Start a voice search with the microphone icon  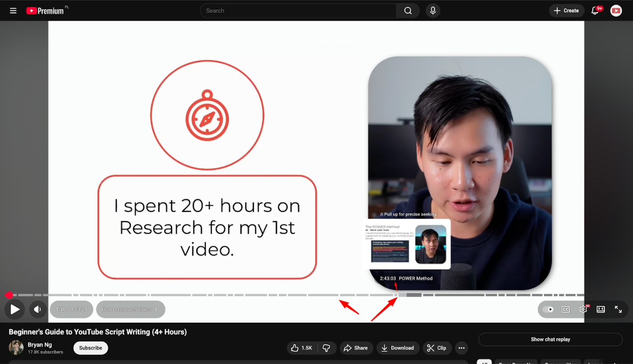433,10
